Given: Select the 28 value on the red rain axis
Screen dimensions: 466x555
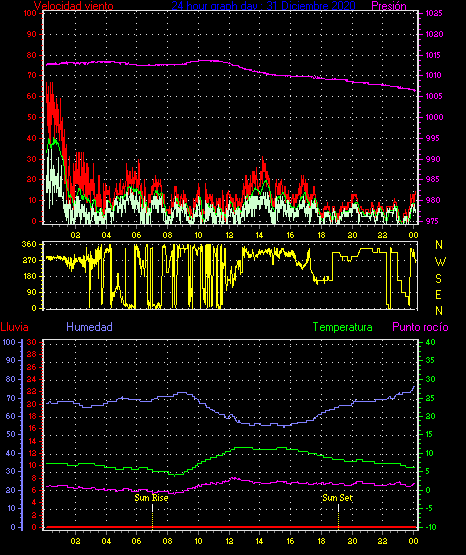Looking at the screenshot, I should pyautogui.click(x=31, y=354).
